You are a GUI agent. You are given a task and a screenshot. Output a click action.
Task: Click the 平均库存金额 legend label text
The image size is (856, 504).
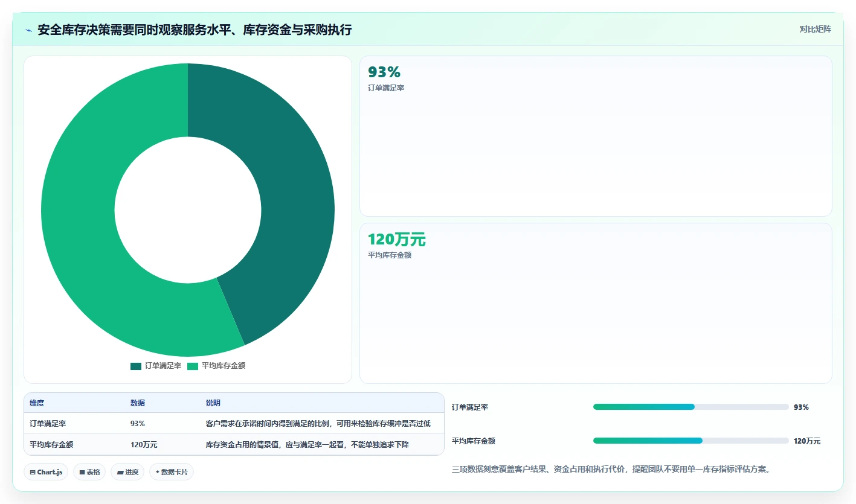tap(224, 366)
